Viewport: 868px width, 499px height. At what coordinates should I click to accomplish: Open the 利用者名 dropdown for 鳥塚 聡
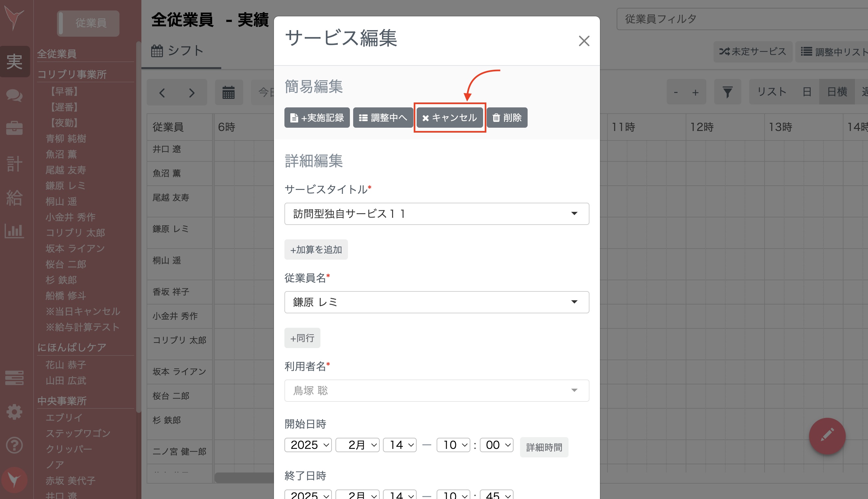[x=437, y=390]
